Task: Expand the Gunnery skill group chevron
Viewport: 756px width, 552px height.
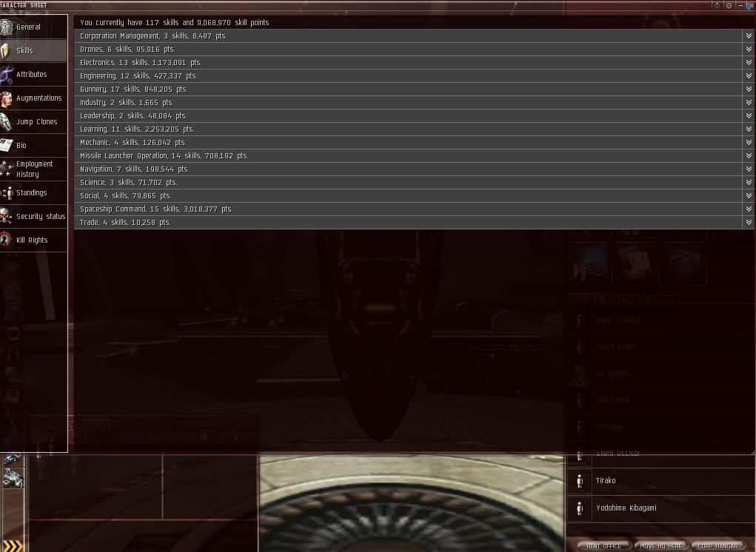Action: (749, 89)
